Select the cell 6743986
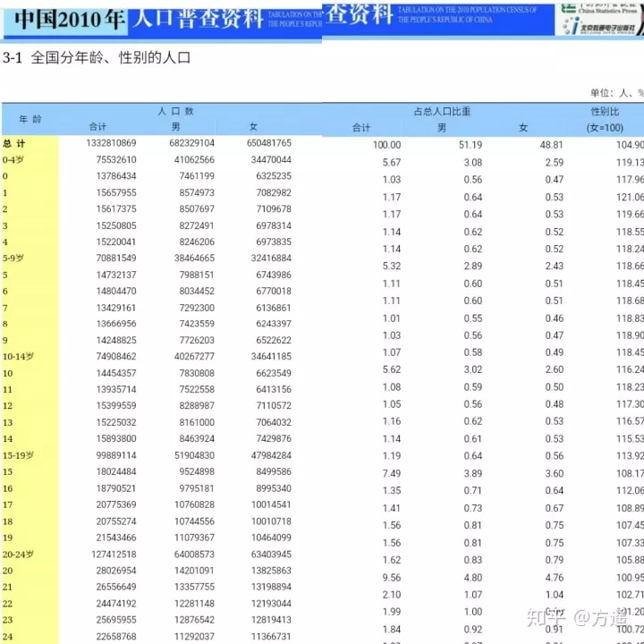 click(274, 275)
